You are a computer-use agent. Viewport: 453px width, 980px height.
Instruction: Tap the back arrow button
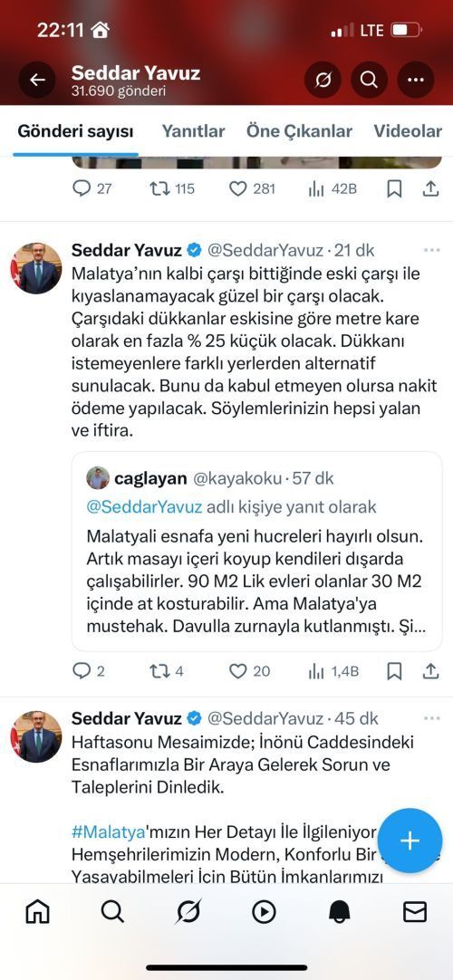pyautogui.click(x=37, y=80)
